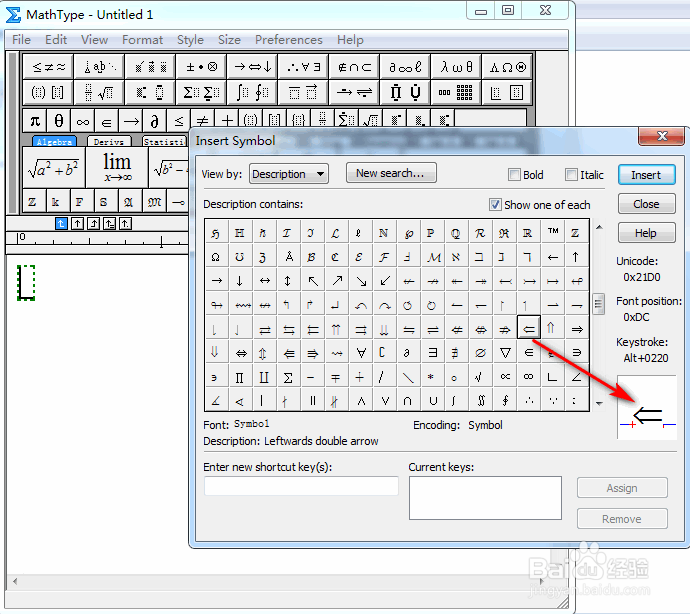The height and width of the screenshot is (614, 690).
Task: Insert infinity symbol from small bar
Action: coord(83,121)
